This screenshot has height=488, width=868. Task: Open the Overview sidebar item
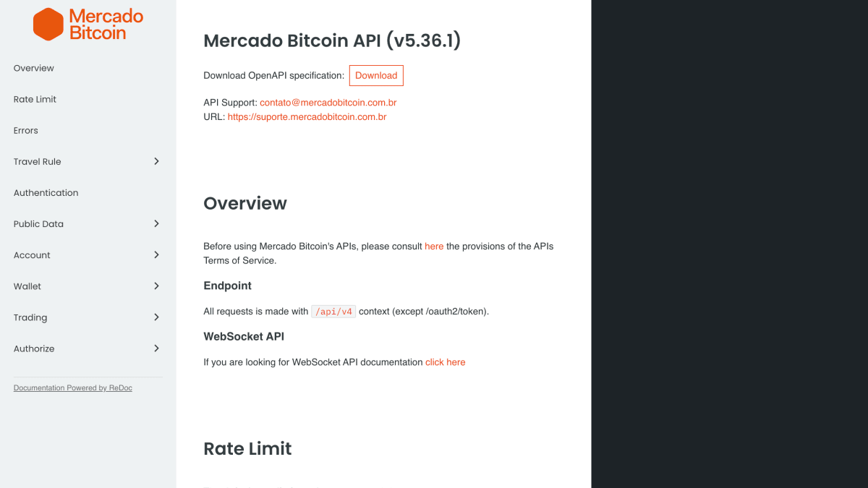point(88,68)
